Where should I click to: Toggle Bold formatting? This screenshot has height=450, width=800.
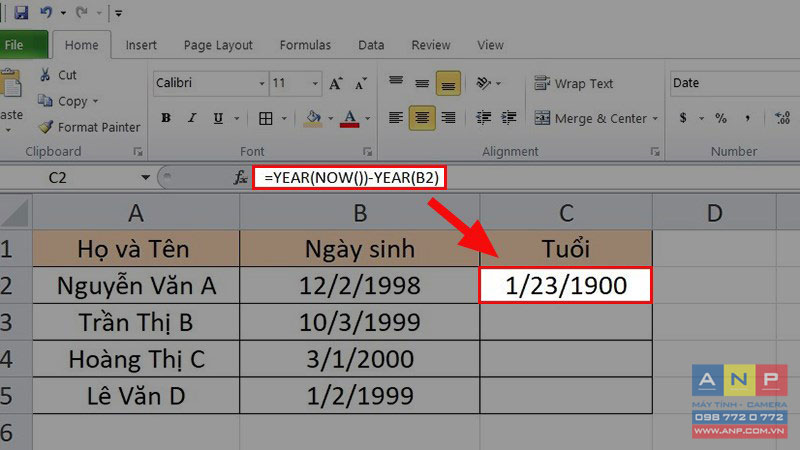166,118
